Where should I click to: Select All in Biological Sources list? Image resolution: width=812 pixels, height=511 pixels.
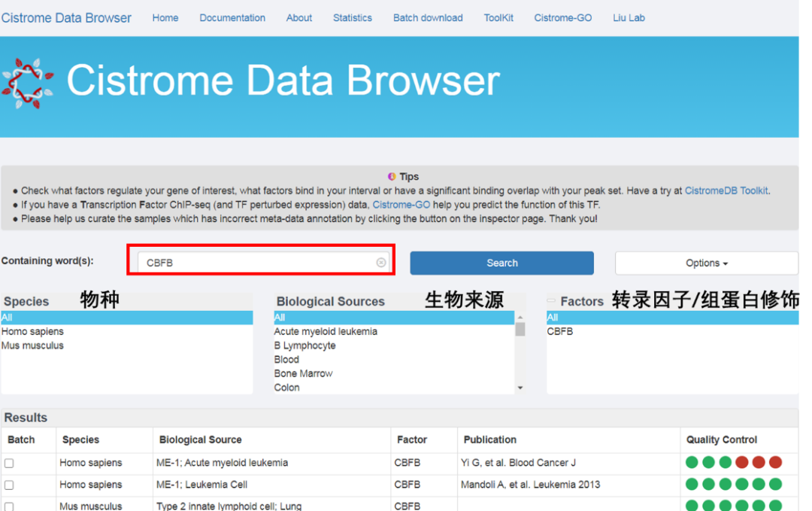pos(394,318)
